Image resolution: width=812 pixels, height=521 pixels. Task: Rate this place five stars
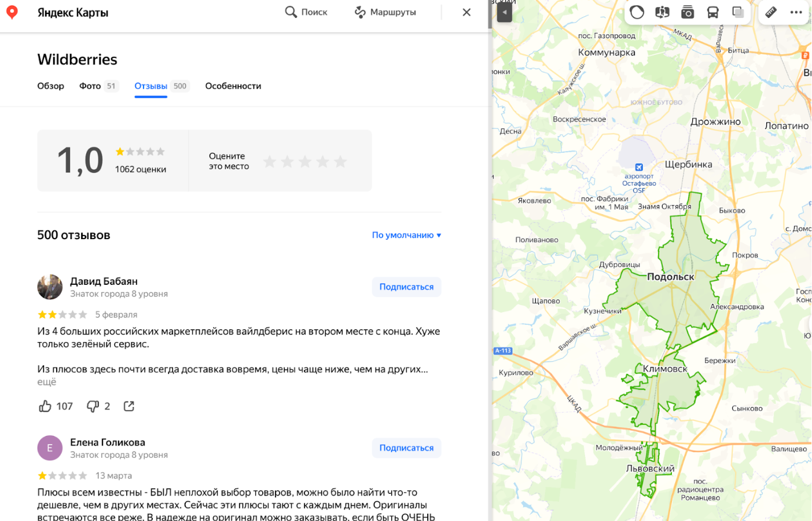coord(340,162)
